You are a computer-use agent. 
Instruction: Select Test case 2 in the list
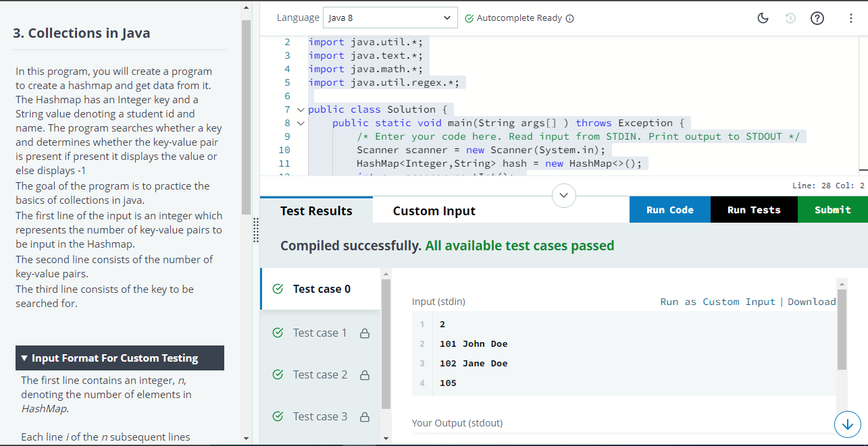320,374
